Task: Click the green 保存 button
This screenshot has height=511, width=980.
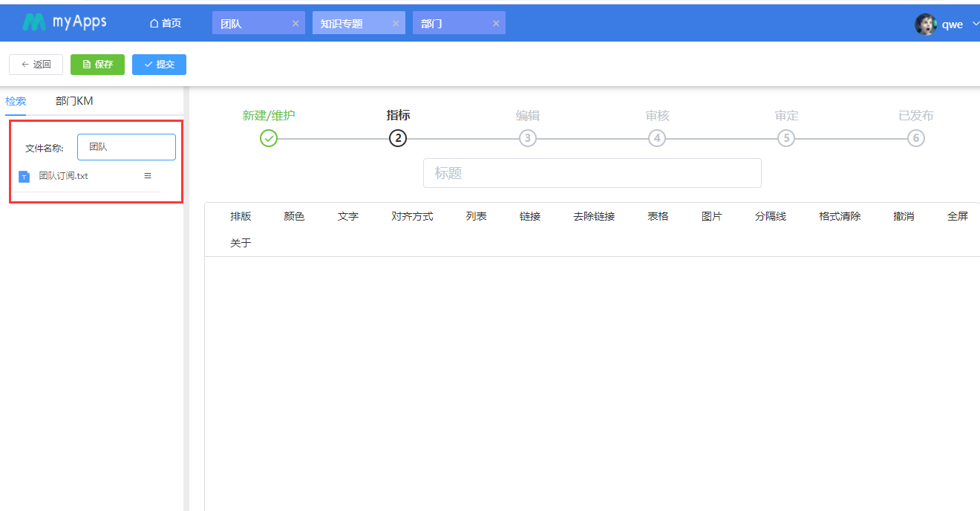Action: [x=97, y=65]
